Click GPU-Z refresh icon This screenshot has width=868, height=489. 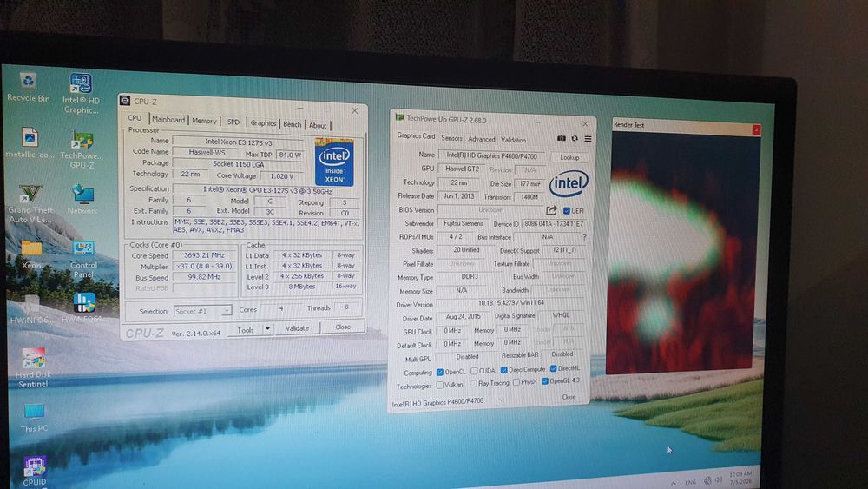click(575, 138)
